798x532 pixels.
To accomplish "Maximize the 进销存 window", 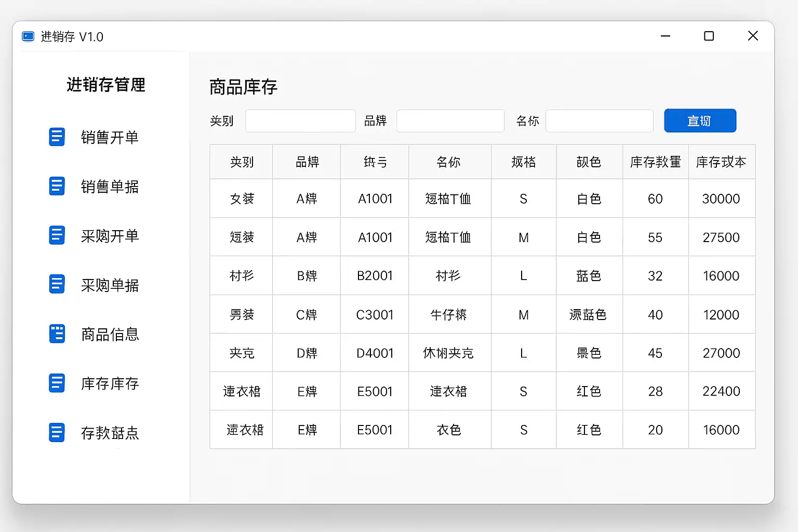I will click(709, 36).
